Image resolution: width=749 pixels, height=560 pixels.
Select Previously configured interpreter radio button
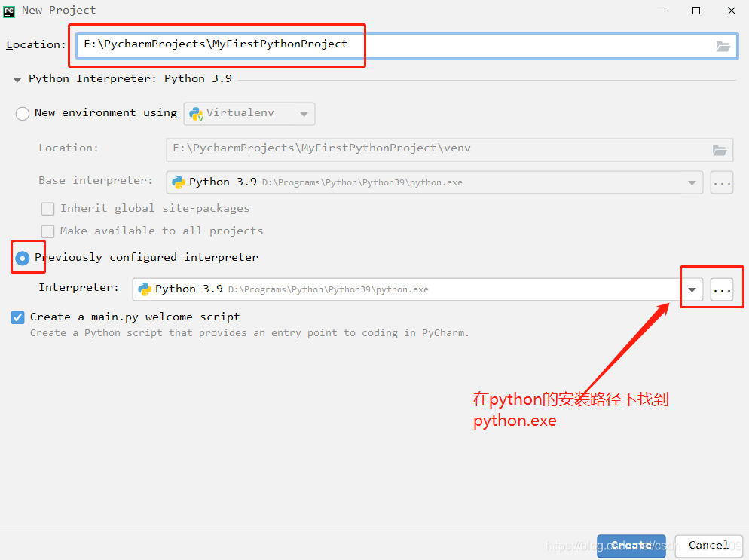(23, 258)
